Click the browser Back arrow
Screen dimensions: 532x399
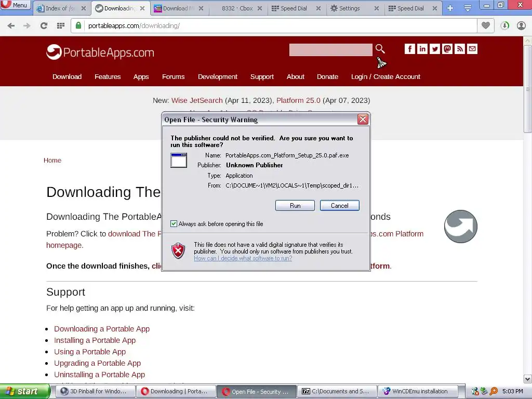11,25
